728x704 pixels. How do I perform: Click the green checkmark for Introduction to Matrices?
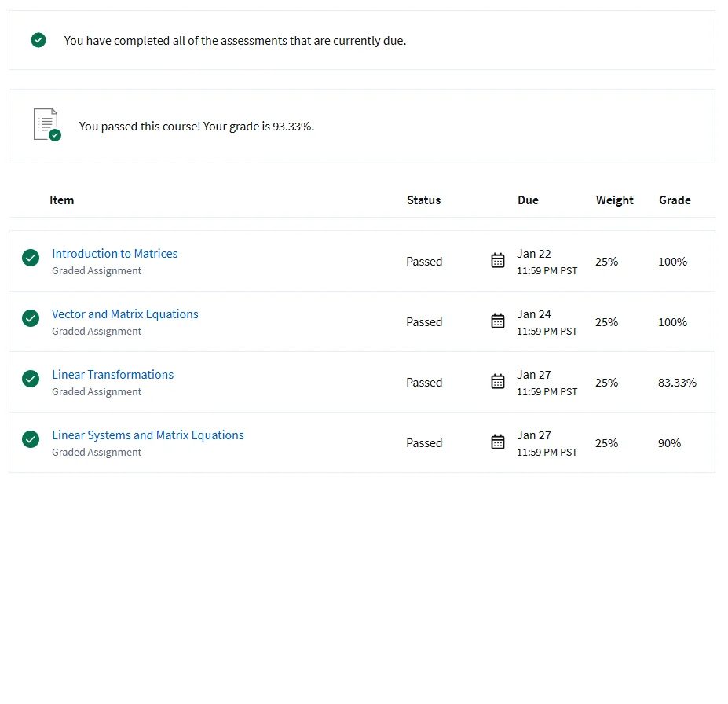(x=31, y=258)
